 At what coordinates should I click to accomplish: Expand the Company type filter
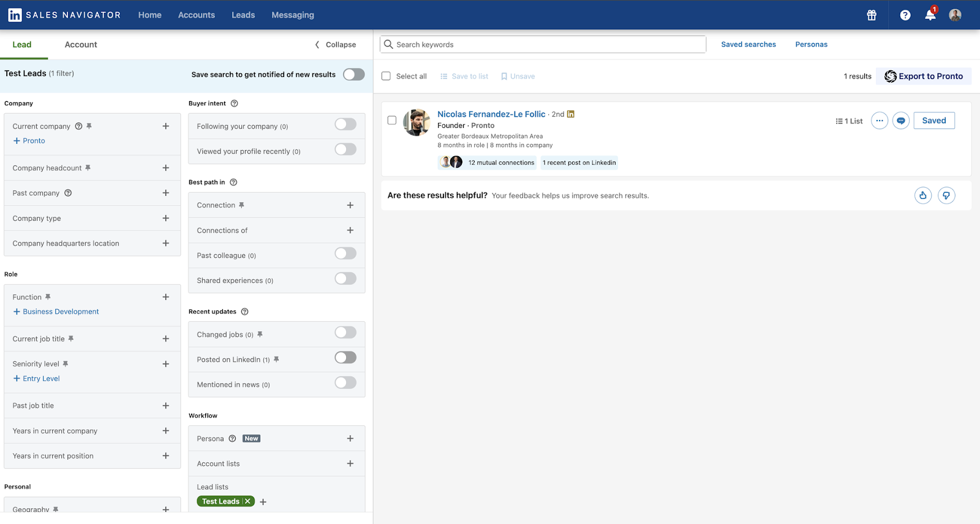(165, 218)
